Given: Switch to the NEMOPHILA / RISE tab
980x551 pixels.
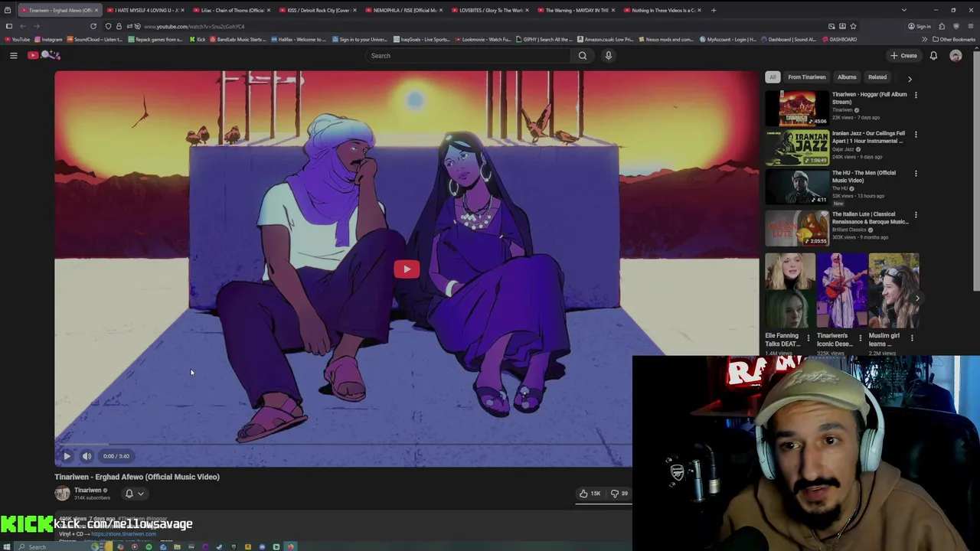Looking at the screenshot, I should pos(404,10).
